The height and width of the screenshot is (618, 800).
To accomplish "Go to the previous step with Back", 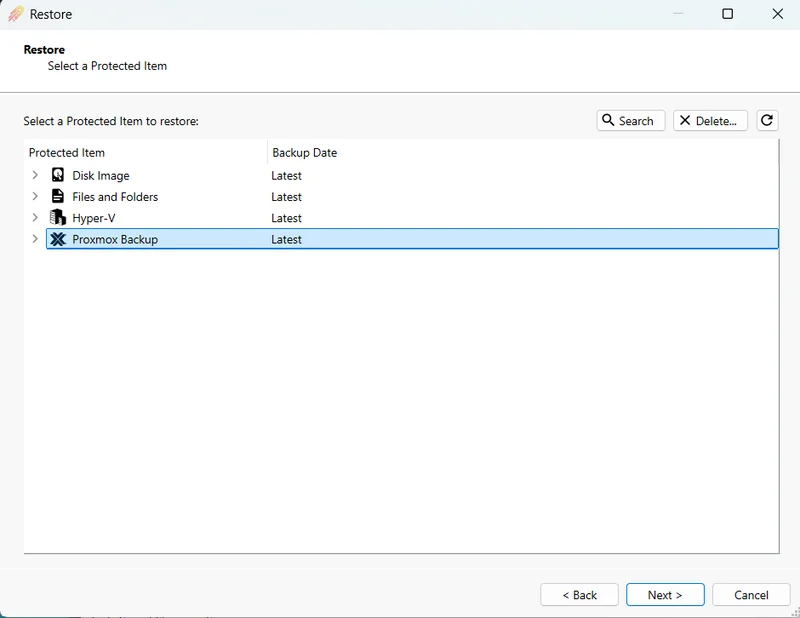I will point(579,595).
